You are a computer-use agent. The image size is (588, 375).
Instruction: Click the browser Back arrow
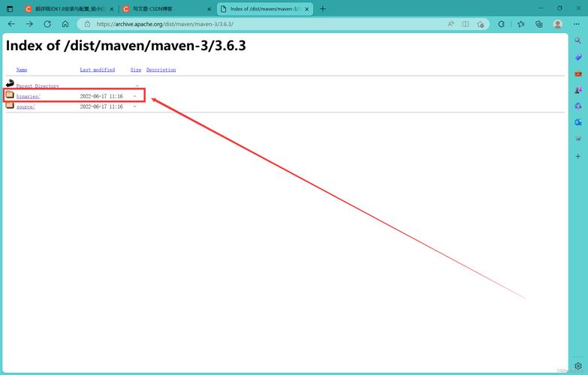pos(11,24)
